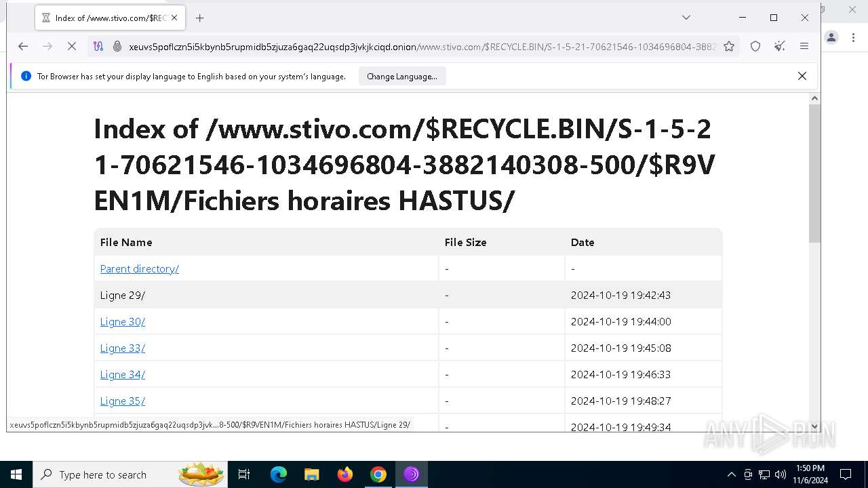This screenshot has height=488, width=868.
Task: Open the Tor security level shield
Action: pos(755,46)
